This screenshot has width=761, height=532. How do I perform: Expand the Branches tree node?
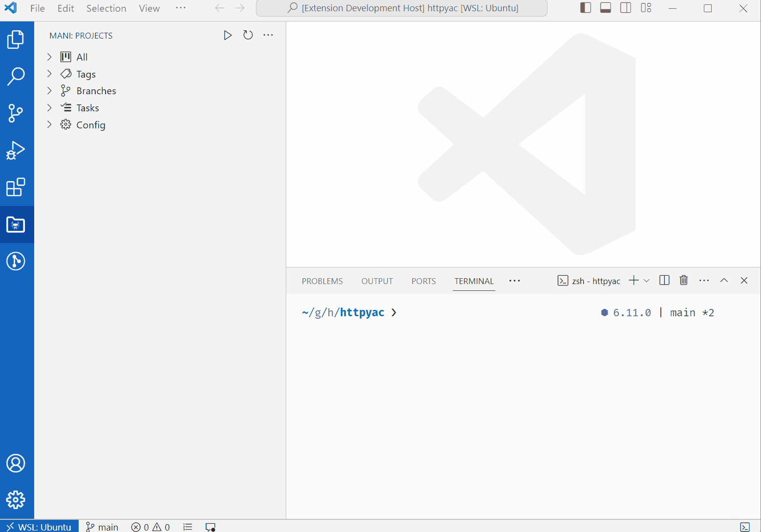click(49, 91)
